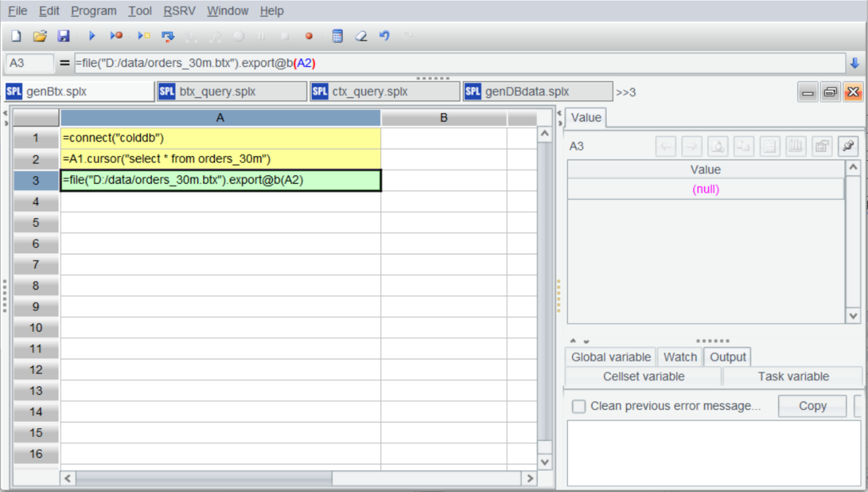Select cell A3 with export@b formula
This screenshot has width=868, height=492.
pyautogui.click(x=221, y=181)
